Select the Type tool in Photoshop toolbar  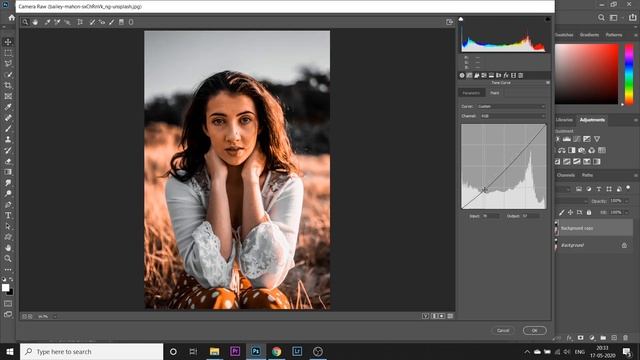point(8,215)
